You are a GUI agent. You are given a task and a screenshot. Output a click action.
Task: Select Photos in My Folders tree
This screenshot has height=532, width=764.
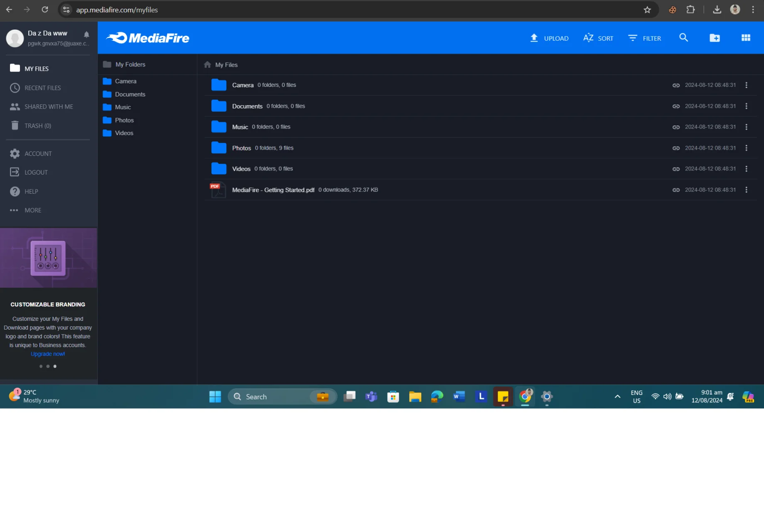pos(118,120)
